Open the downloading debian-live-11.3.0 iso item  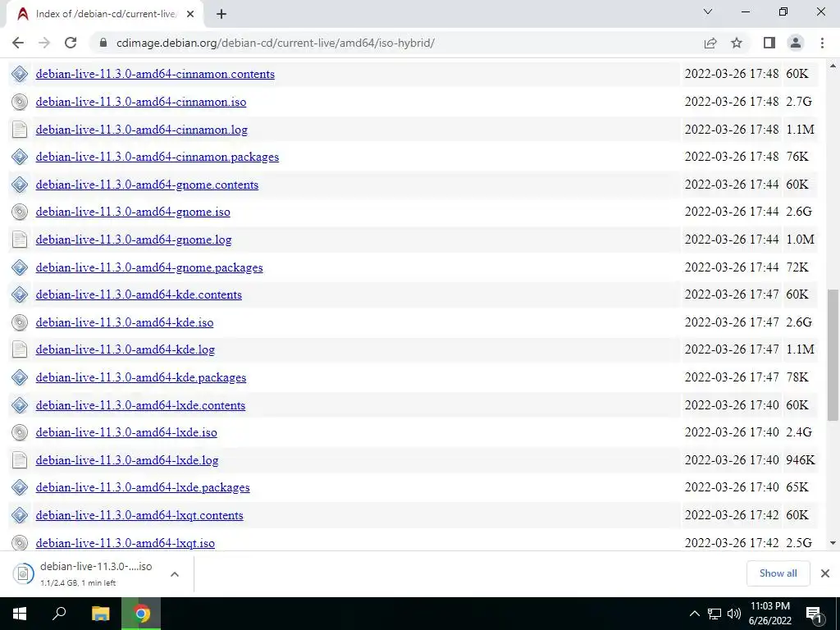pyautogui.click(x=85, y=573)
